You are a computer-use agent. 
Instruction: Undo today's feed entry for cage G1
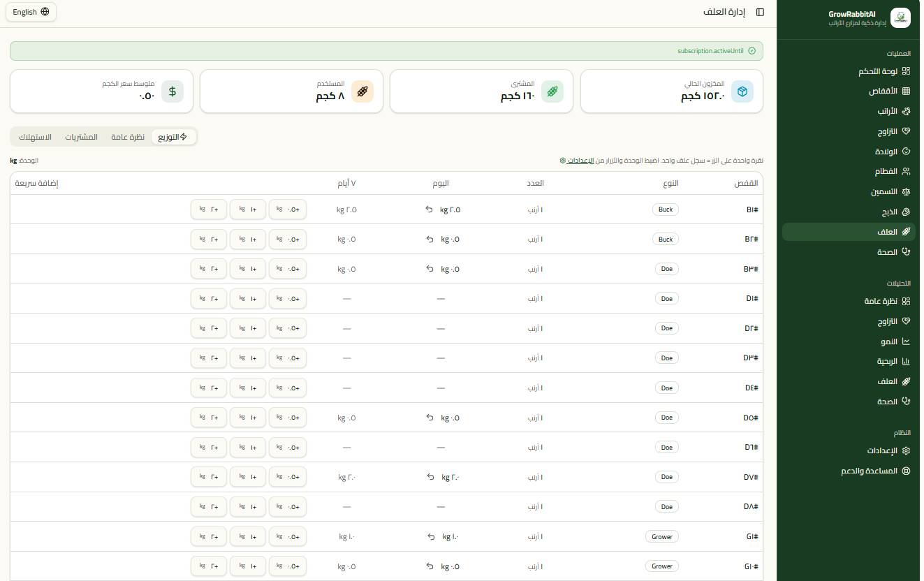coord(432,537)
